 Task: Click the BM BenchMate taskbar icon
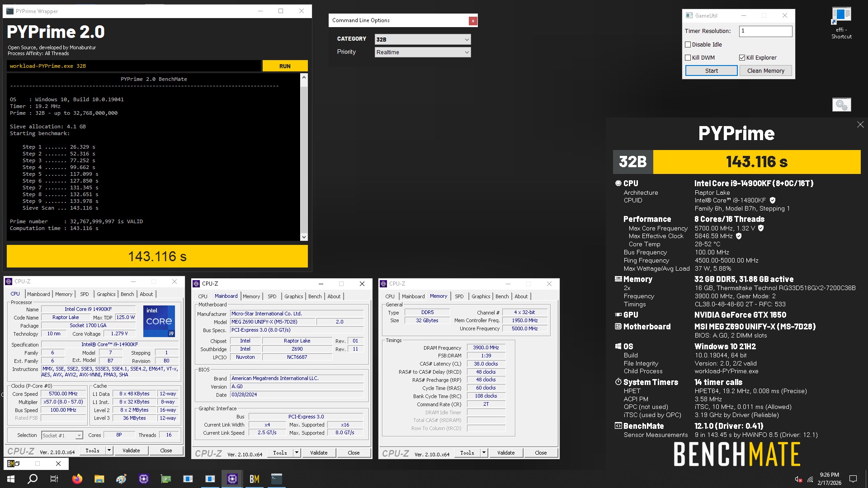click(255, 479)
